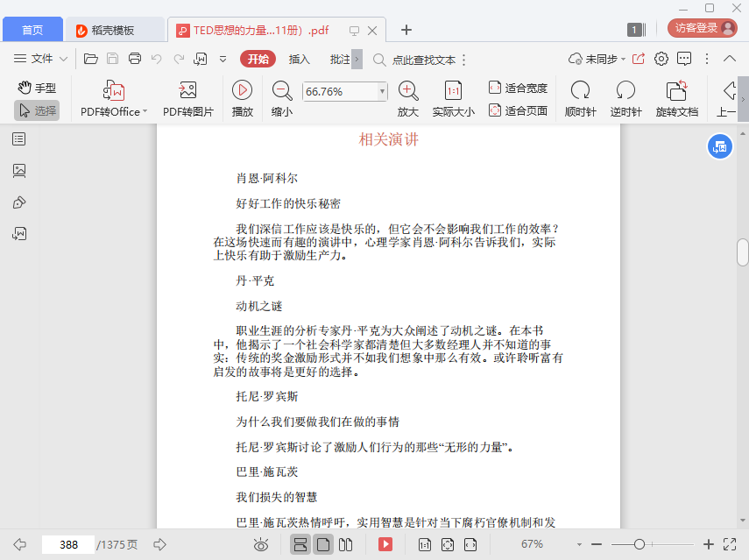
Task: Click the 访客登录 login button
Action: coord(703,28)
